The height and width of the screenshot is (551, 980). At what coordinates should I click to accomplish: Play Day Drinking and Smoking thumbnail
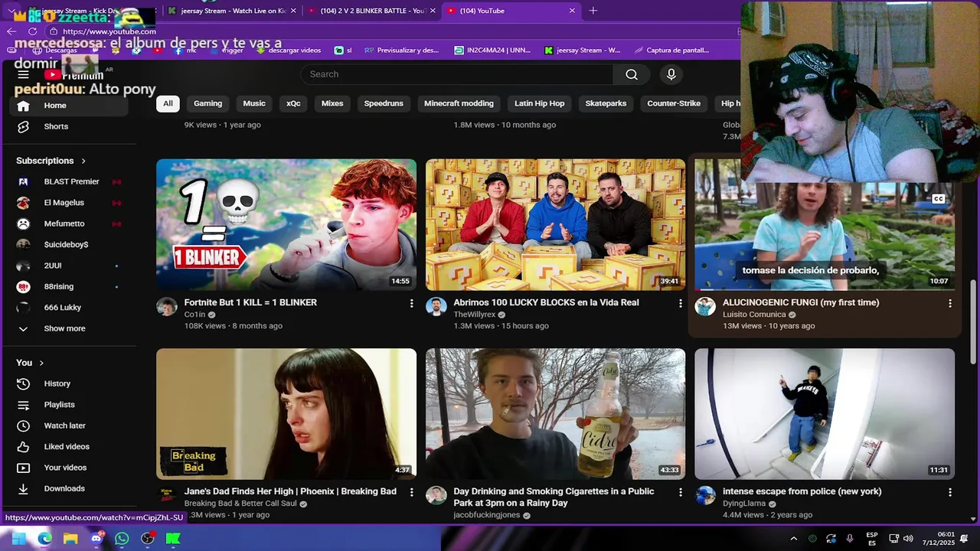click(x=555, y=414)
